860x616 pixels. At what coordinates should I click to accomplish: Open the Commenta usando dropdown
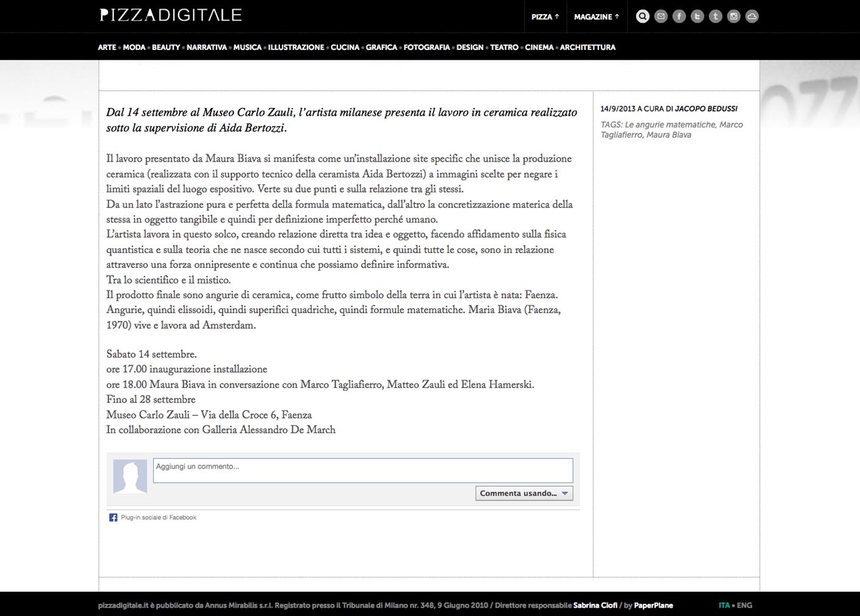(524, 493)
